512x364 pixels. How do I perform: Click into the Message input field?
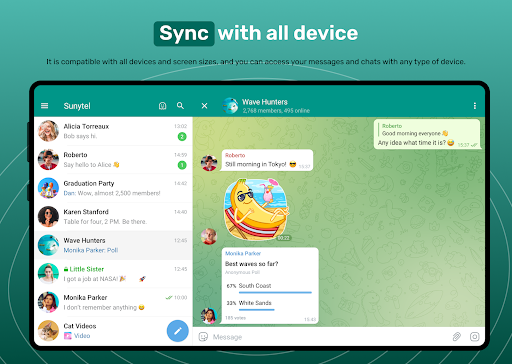point(330,337)
